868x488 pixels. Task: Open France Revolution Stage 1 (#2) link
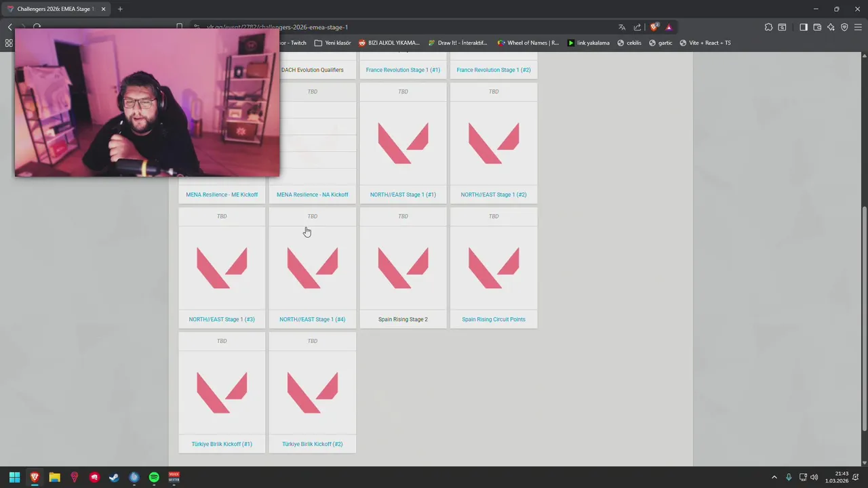[494, 70]
